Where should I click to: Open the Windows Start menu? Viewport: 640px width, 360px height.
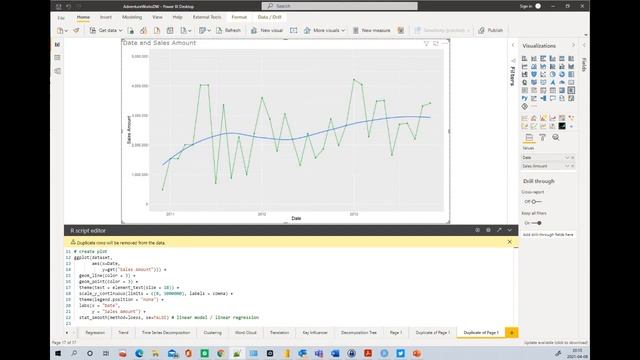pos(58,353)
